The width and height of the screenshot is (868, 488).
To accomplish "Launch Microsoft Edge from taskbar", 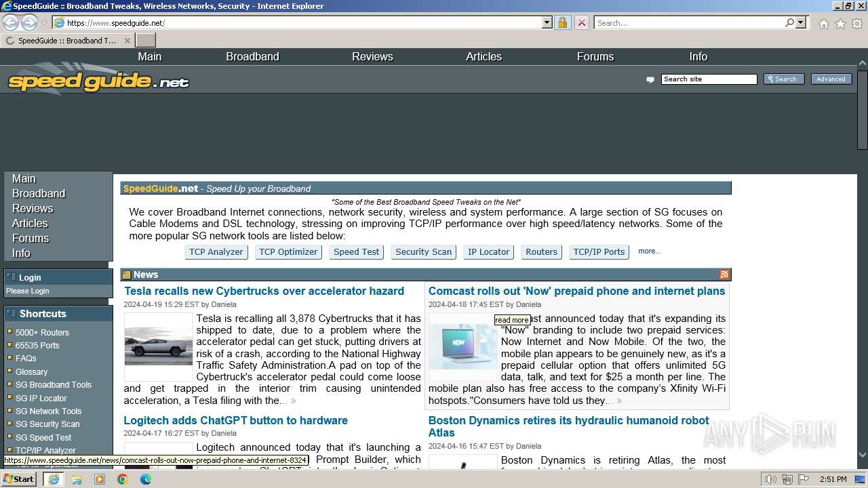I will (x=146, y=479).
